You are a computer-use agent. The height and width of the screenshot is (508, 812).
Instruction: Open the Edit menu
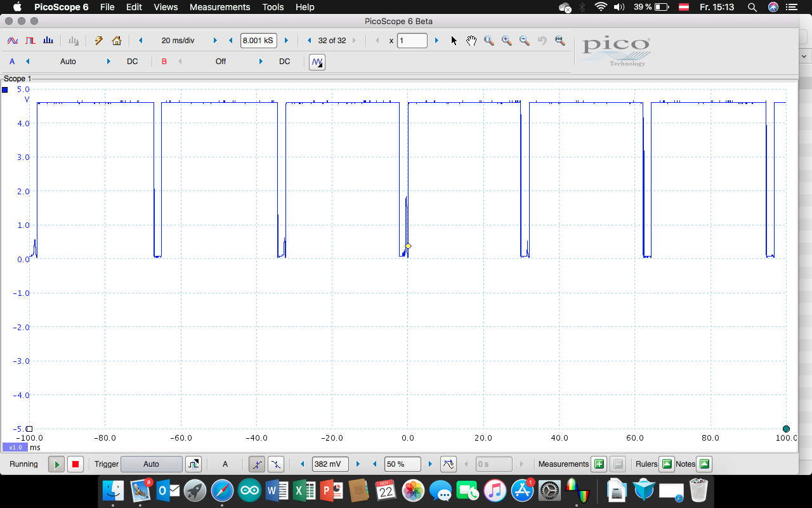click(x=134, y=7)
